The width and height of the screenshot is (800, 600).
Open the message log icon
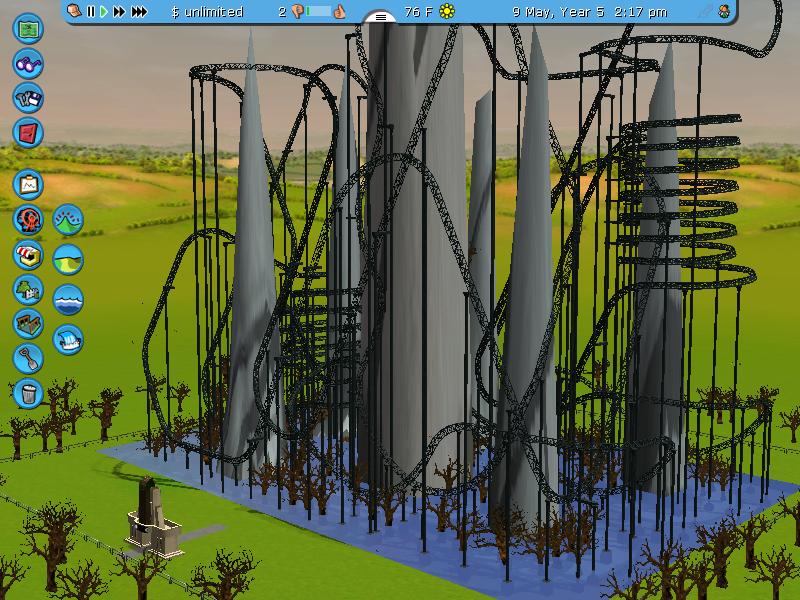coord(74,11)
